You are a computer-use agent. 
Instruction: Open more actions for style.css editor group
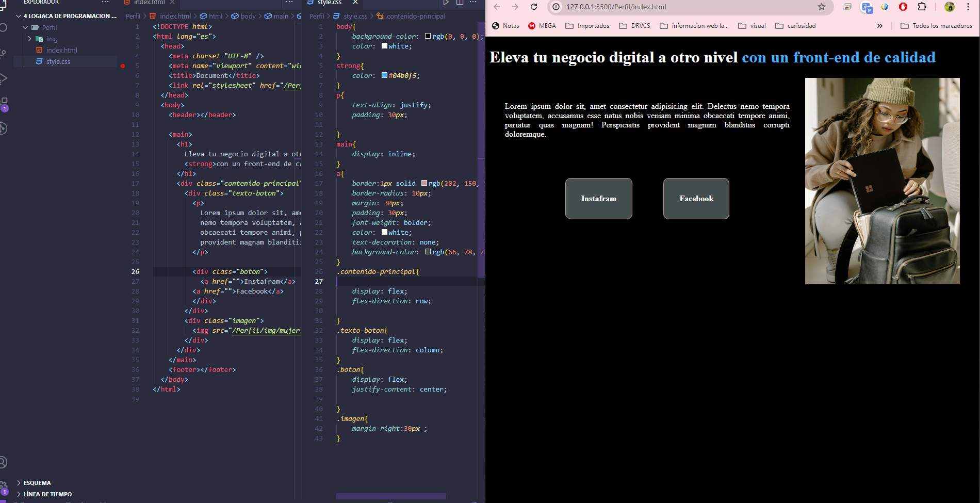473,3
